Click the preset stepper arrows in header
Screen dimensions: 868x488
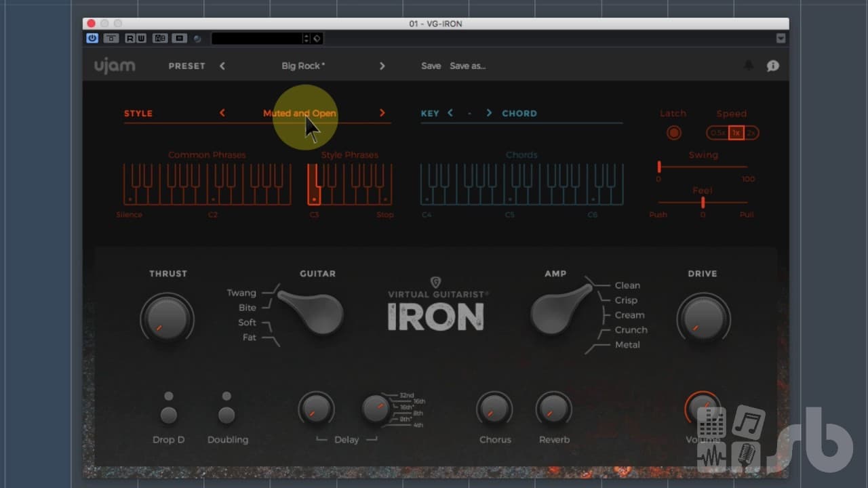coord(307,39)
